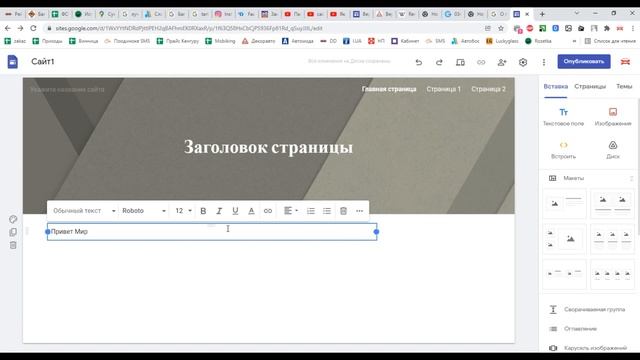Delete the section using left trash icon

(13, 245)
